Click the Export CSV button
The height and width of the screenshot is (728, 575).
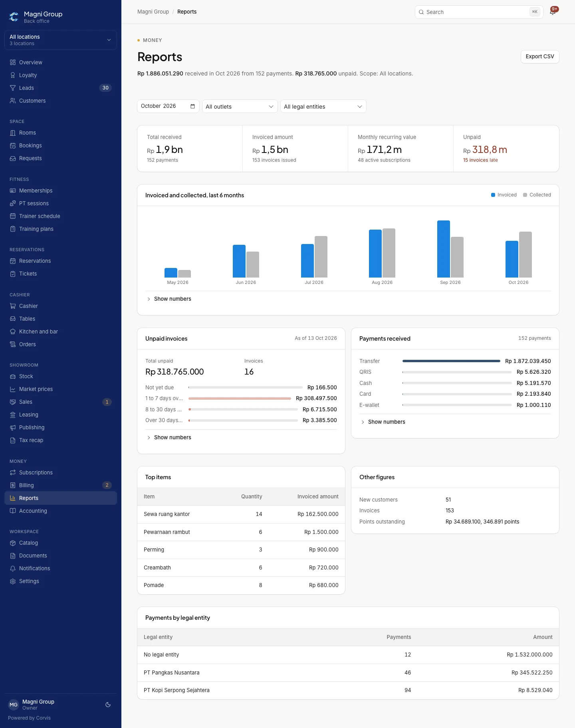pyautogui.click(x=540, y=56)
